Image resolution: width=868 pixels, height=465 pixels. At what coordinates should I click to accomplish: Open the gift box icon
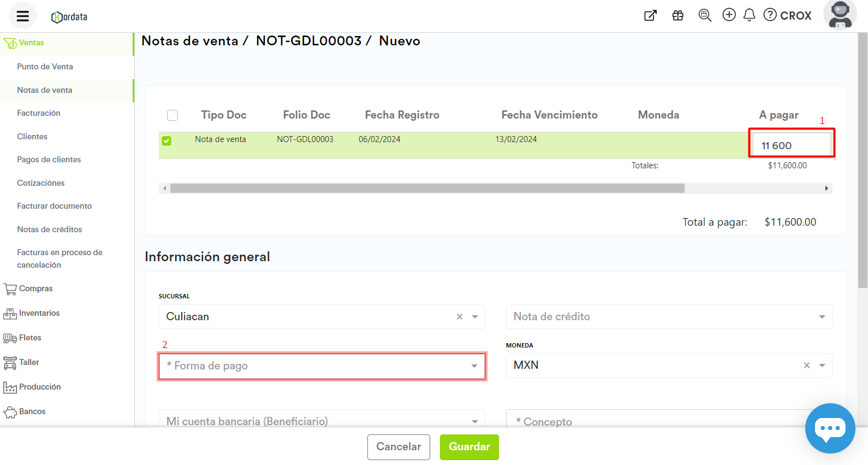[677, 15]
